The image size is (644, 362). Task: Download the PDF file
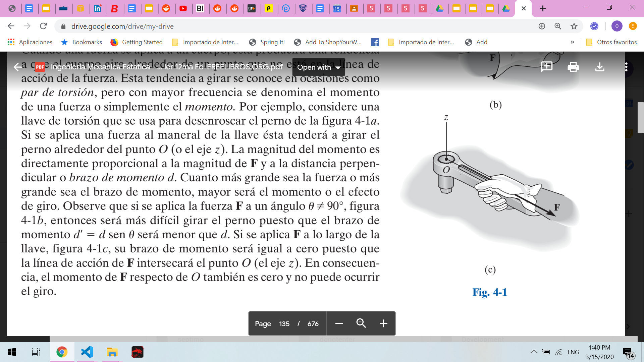(600, 67)
